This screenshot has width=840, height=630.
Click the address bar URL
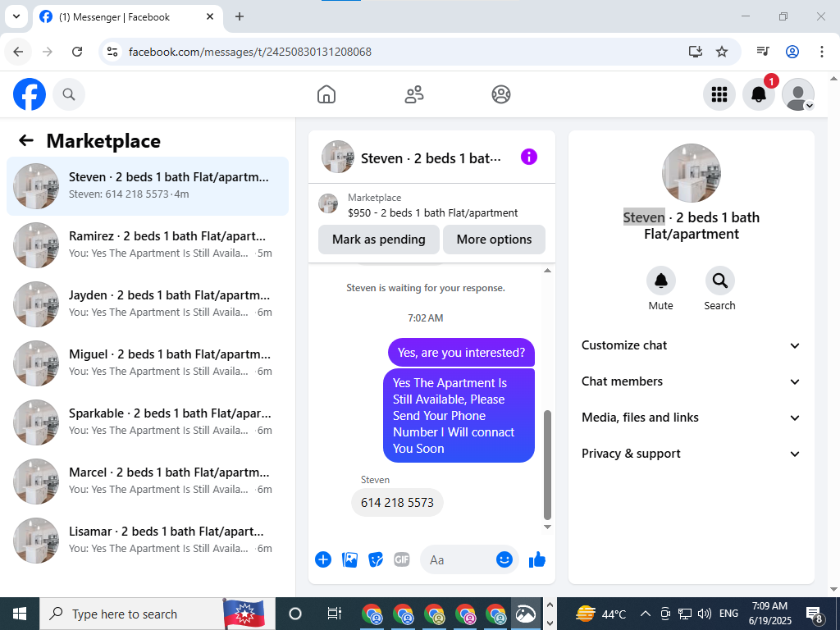pyautogui.click(x=249, y=52)
